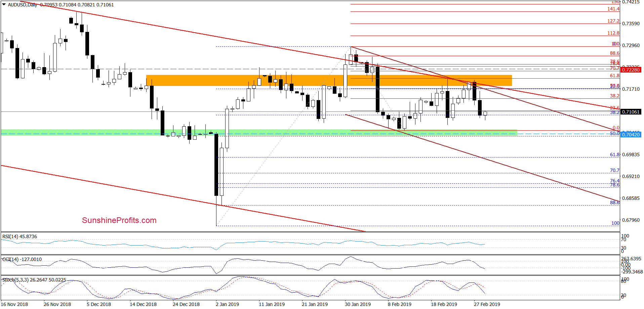The height and width of the screenshot is (309, 644).
Task: Click the 0.73590 price axis label
Action: [631, 24]
